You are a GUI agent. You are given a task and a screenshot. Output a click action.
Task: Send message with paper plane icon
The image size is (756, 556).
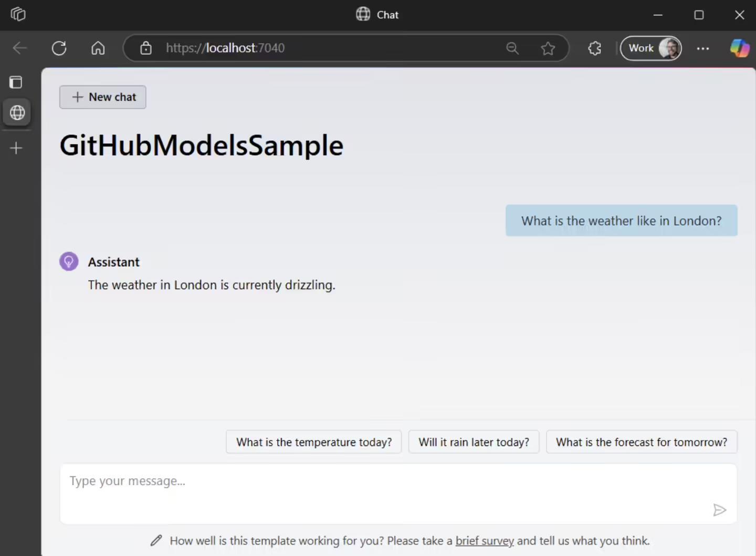point(719,510)
